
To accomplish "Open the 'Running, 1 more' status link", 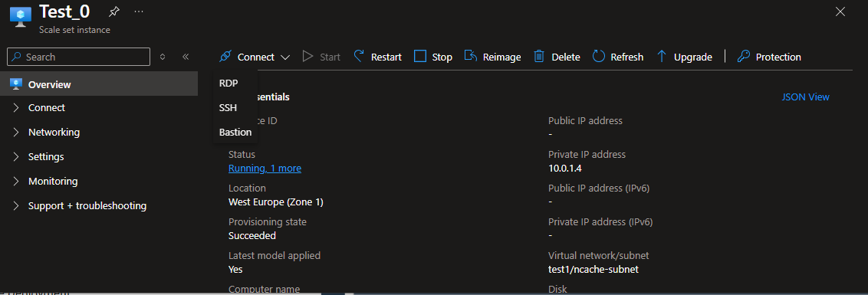I will click(265, 169).
